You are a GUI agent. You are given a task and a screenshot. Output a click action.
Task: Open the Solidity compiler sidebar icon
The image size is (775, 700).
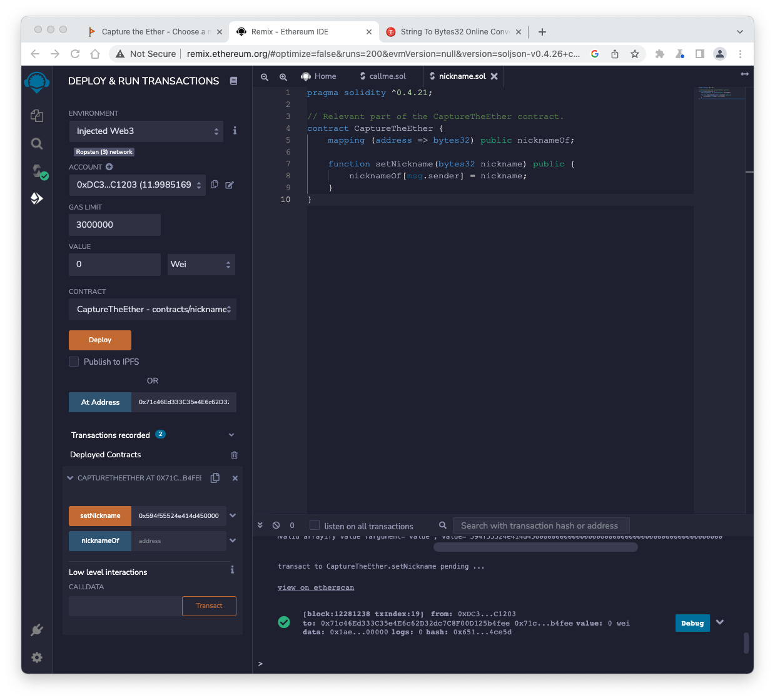click(39, 171)
